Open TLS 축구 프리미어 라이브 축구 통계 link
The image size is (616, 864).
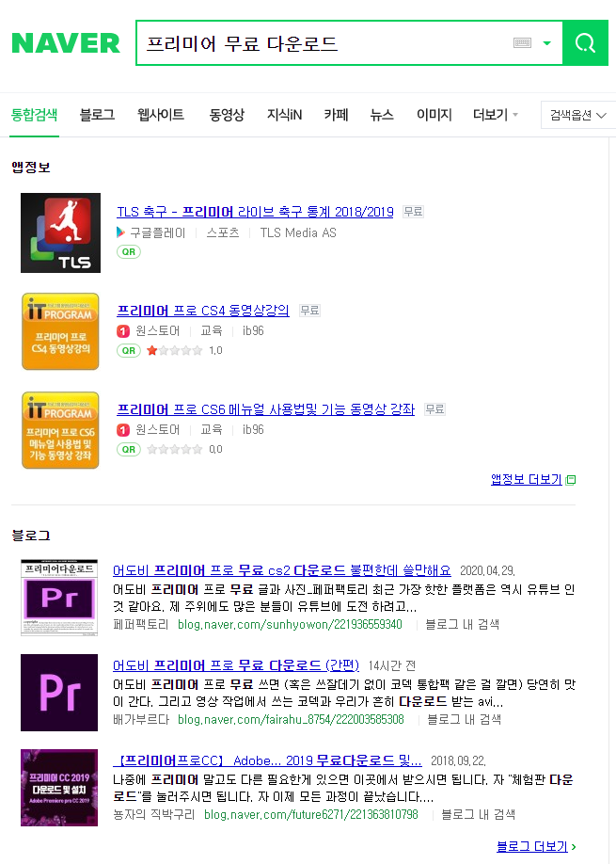(255, 212)
